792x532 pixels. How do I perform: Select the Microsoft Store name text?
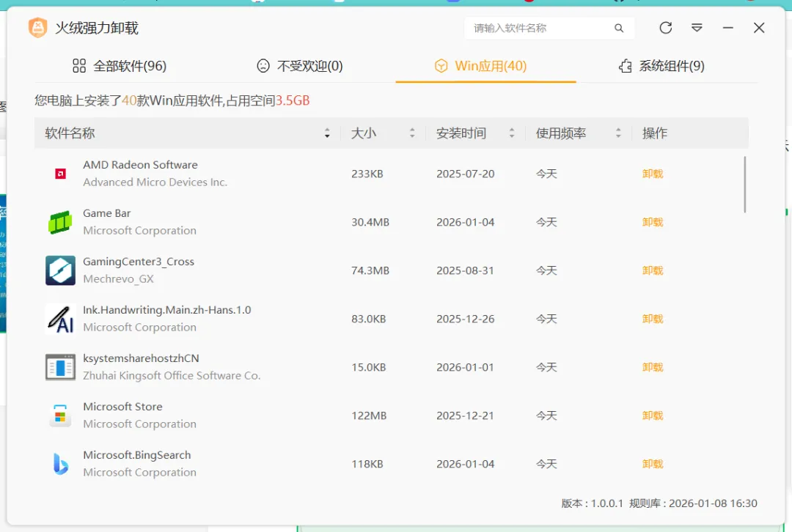pyautogui.click(x=122, y=407)
